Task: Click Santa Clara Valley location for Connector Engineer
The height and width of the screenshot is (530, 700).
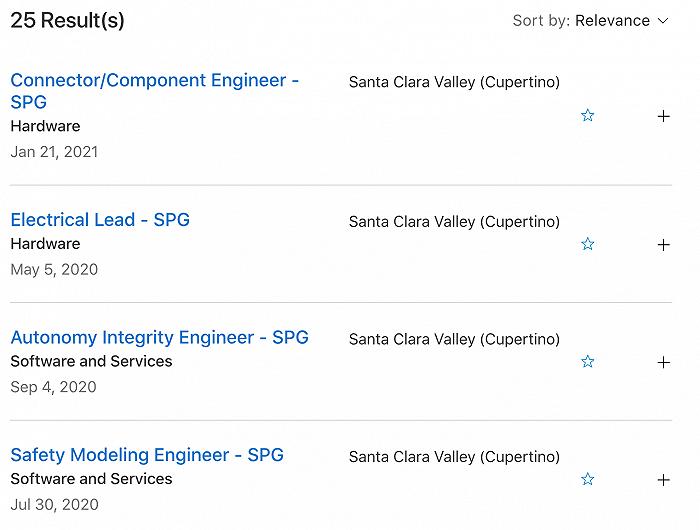Action: point(454,82)
